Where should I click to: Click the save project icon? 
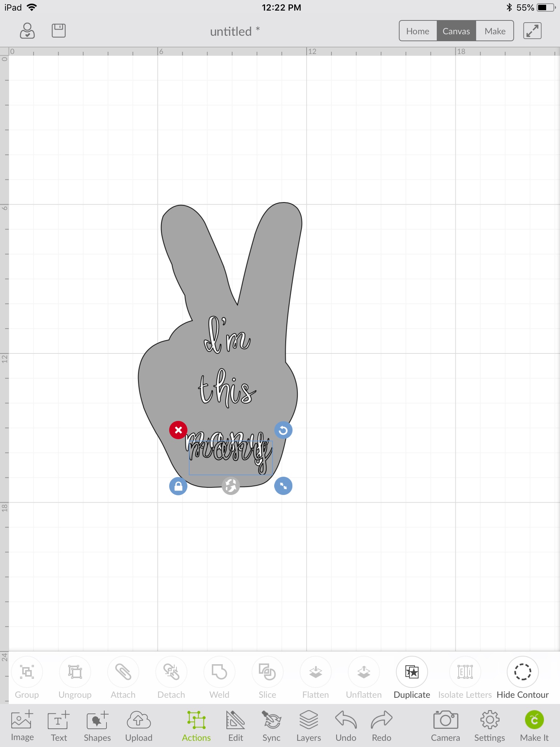(58, 31)
